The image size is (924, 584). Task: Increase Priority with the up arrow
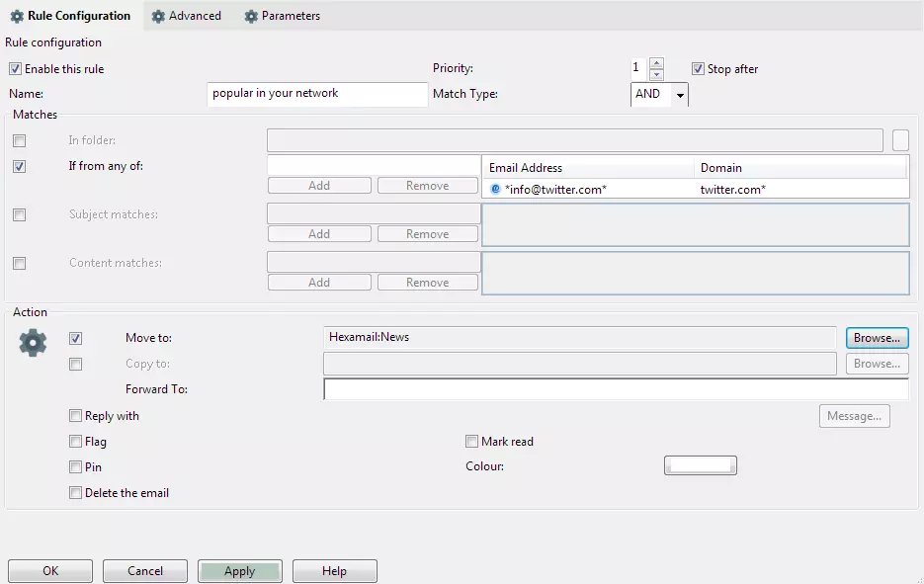pyautogui.click(x=656, y=63)
